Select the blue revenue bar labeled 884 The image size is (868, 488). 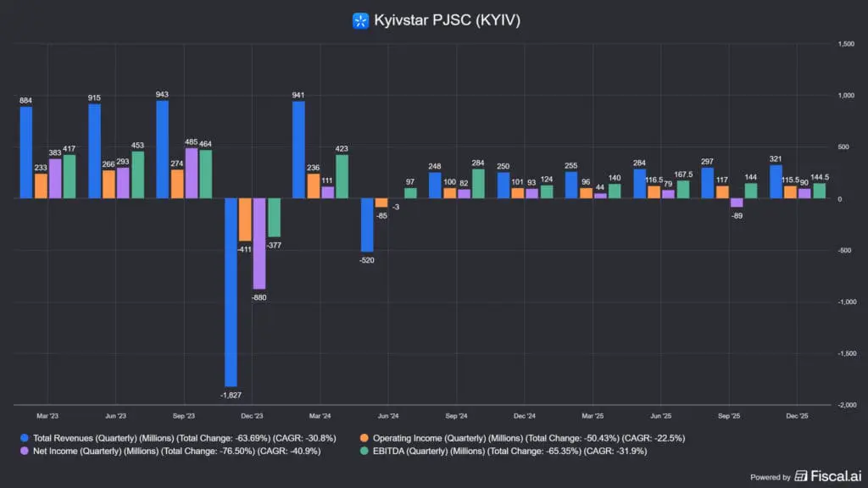coord(26,152)
